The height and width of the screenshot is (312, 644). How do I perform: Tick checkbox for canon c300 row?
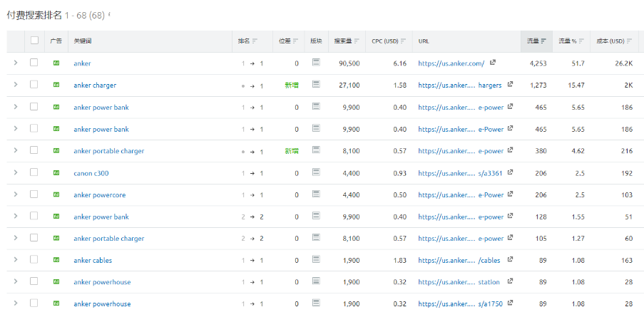click(x=34, y=172)
